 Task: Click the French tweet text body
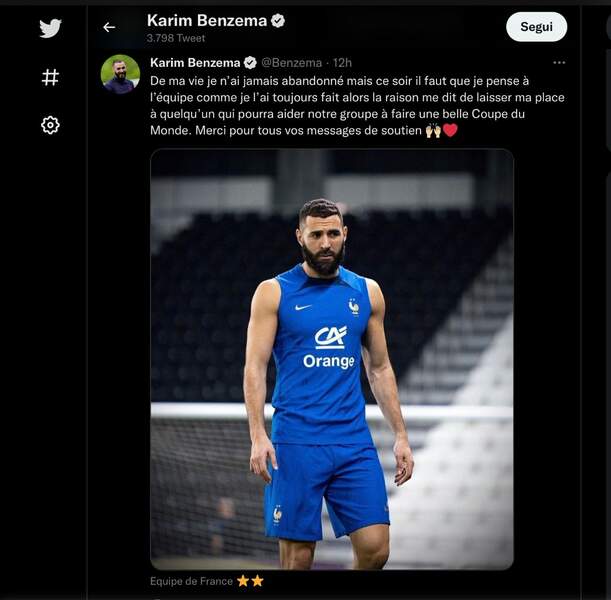(355, 104)
